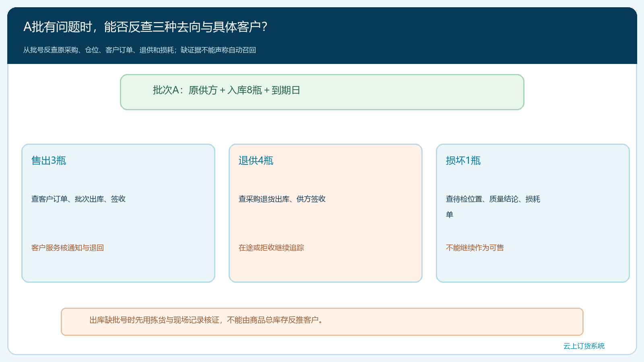Click '客户服务核通知与退回' text

pos(68,248)
